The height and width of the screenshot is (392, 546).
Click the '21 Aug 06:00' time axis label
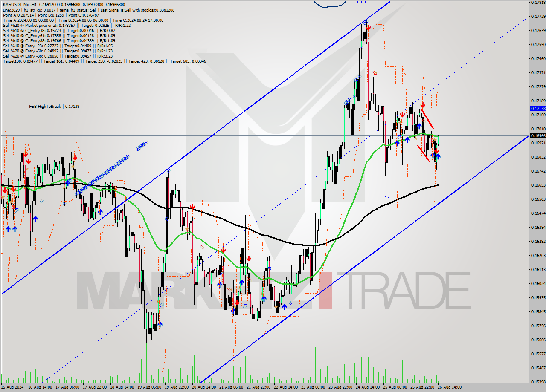[231, 387]
